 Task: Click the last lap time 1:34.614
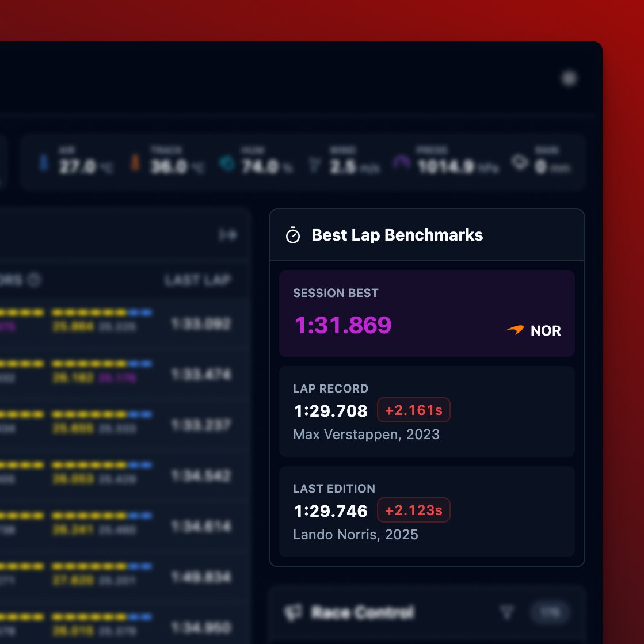201,526
